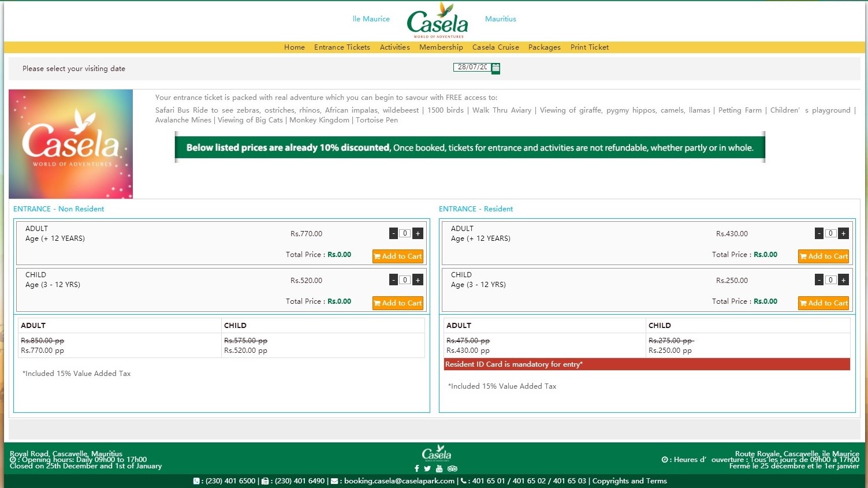Open Casela Twitter icon in footer

[x=427, y=468]
